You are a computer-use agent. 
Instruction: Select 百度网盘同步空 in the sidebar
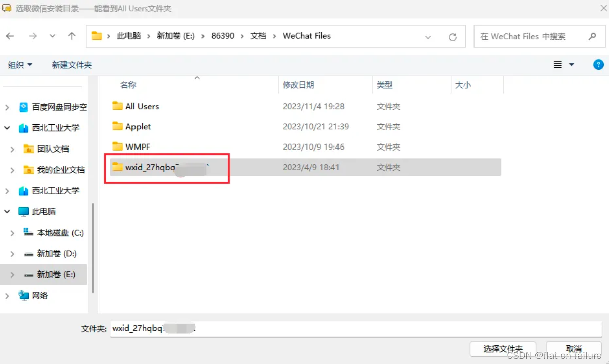[59, 107]
